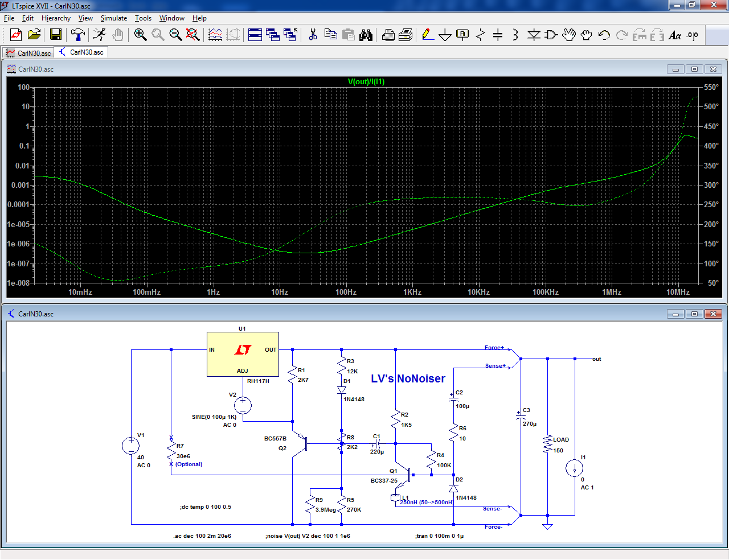Click the RH117H regulator U1 symbol
This screenshot has height=560, width=729.
[x=243, y=354]
